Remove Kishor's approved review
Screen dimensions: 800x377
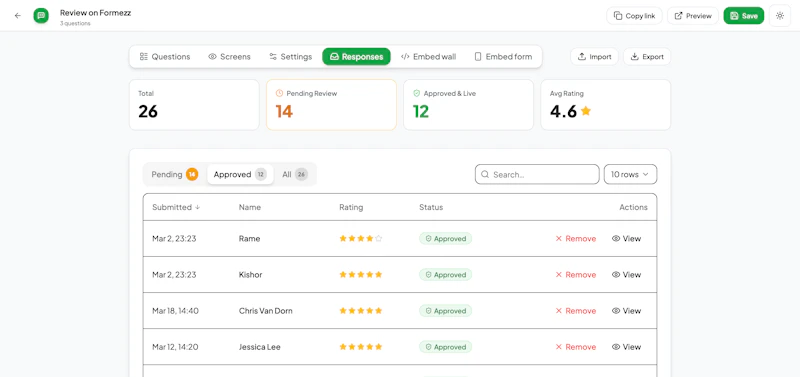(576, 274)
